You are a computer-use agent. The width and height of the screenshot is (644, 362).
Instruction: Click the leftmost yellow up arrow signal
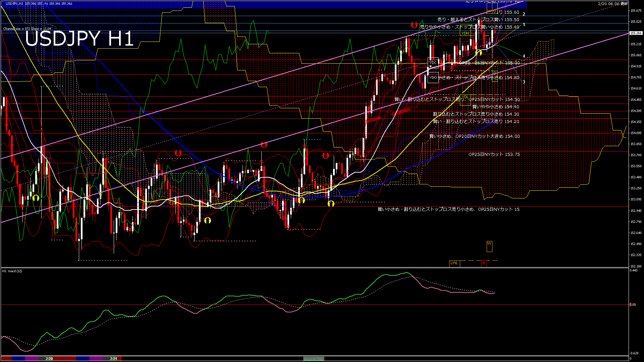tap(36, 198)
